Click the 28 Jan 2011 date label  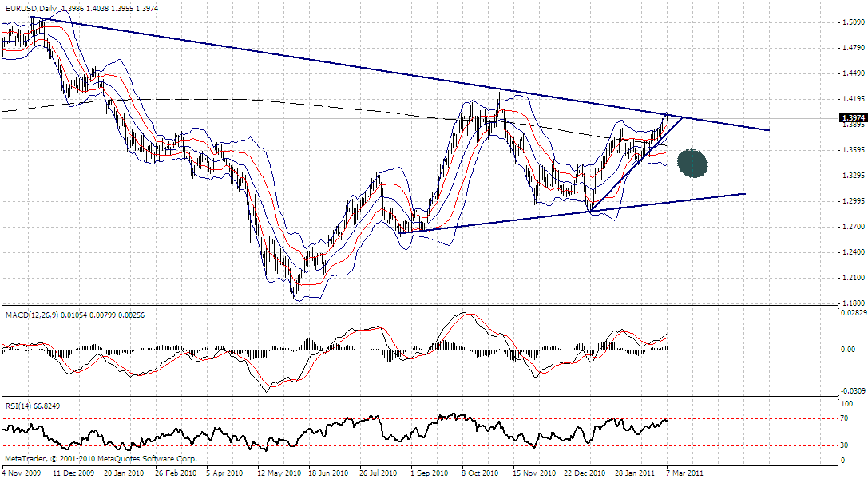click(635, 473)
